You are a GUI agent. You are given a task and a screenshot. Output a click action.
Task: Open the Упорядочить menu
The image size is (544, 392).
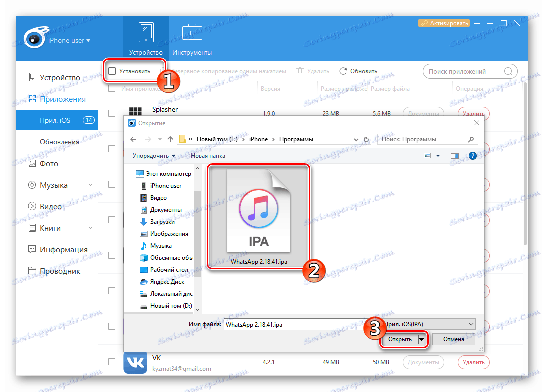tap(154, 156)
